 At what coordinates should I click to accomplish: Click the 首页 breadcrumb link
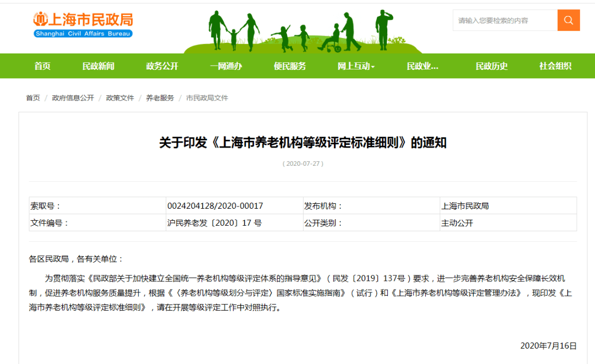click(33, 98)
